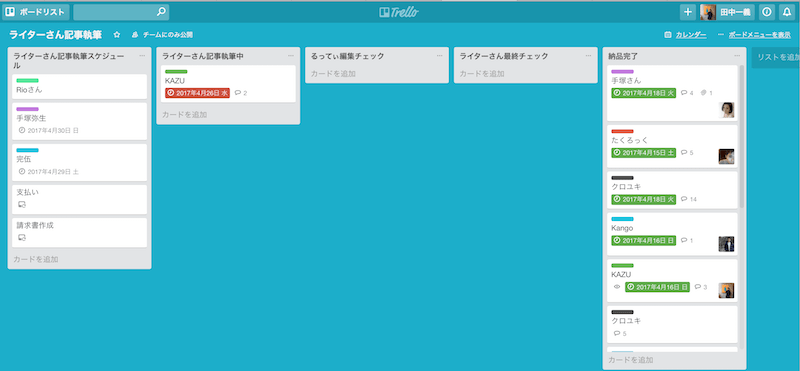Add card to ライターさん記事執筆中 list
This screenshot has height=371, width=800.
tap(185, 114)
